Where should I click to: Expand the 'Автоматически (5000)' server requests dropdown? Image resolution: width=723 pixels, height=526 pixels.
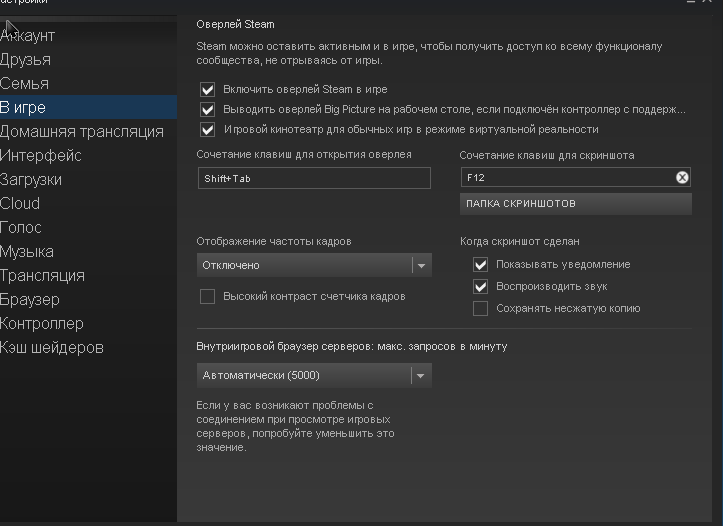coord(305,376)
